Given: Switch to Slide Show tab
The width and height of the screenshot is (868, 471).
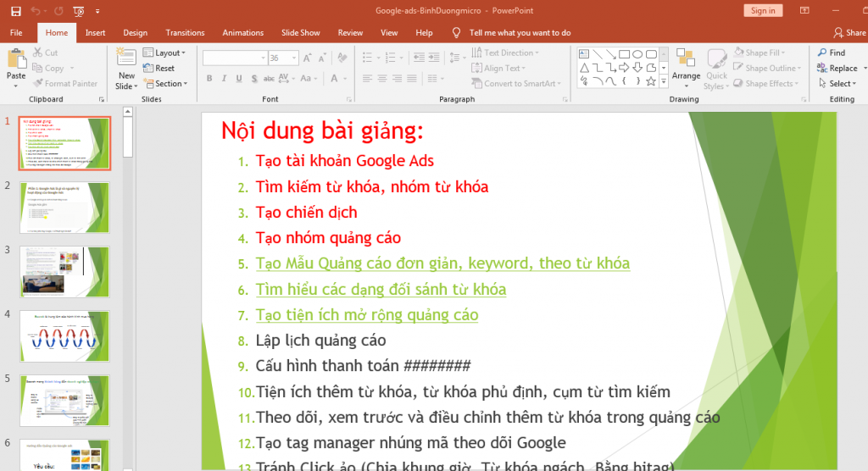Looking at the screenshot, I should (x=301, y=33).
